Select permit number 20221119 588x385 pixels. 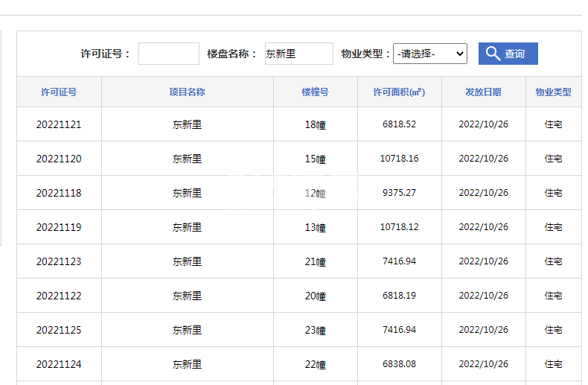pyautogui.click(x=59, y=227)
